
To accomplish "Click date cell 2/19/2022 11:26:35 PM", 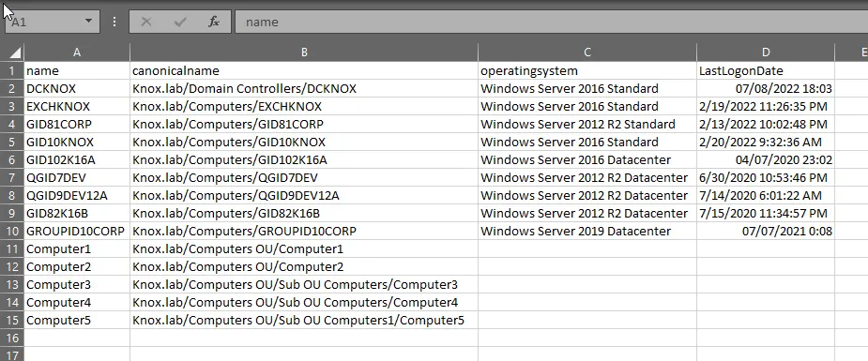I will point(766,106).
